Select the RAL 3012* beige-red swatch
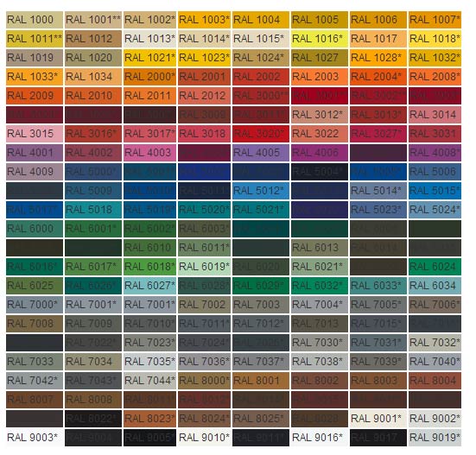 pyautogui.click(x=320, y=115)
